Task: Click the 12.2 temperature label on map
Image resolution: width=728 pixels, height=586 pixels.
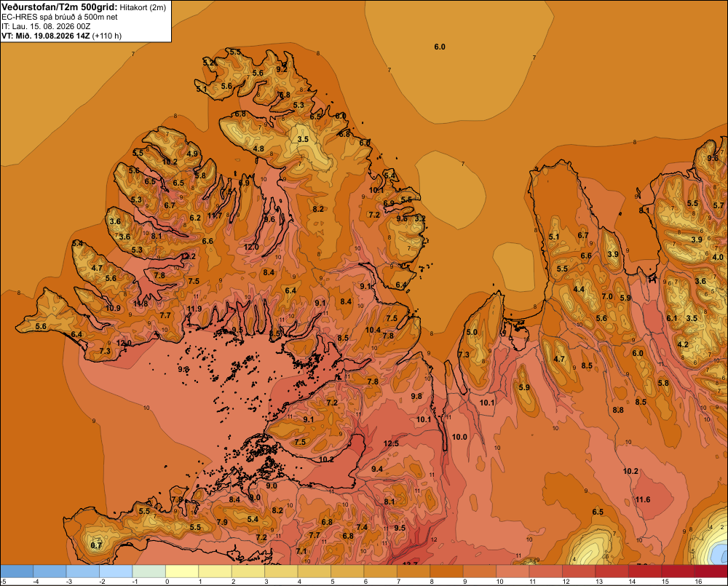Action: point(188,256)
